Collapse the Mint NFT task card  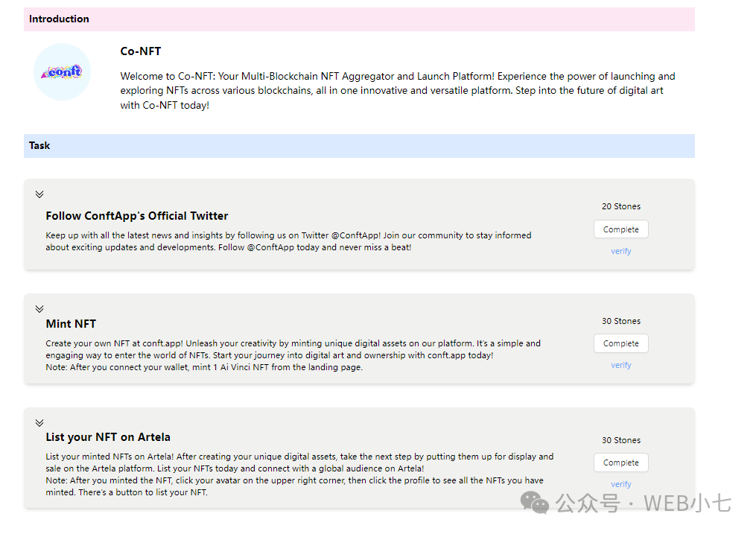click(x=39, y=309)
